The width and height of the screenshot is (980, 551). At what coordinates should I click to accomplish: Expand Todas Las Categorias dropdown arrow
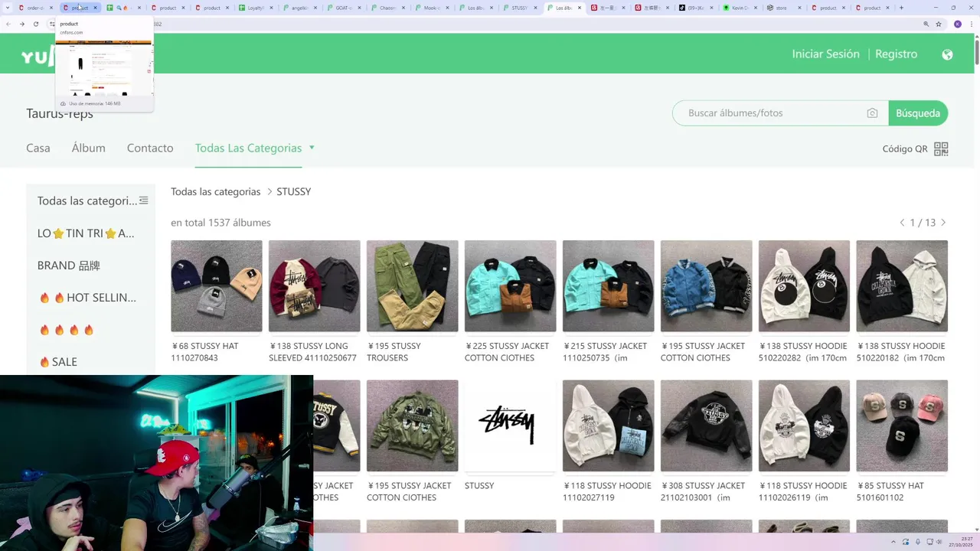(x=312, y=148)
